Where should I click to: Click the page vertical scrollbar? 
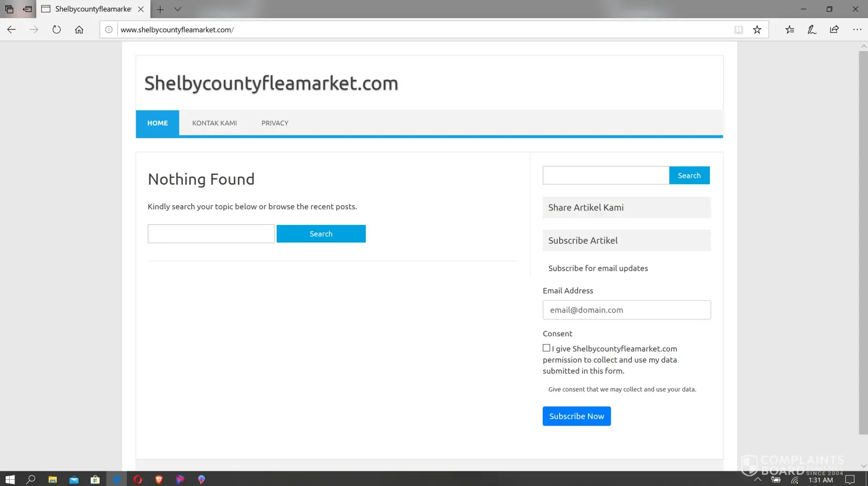click(863, 243)
